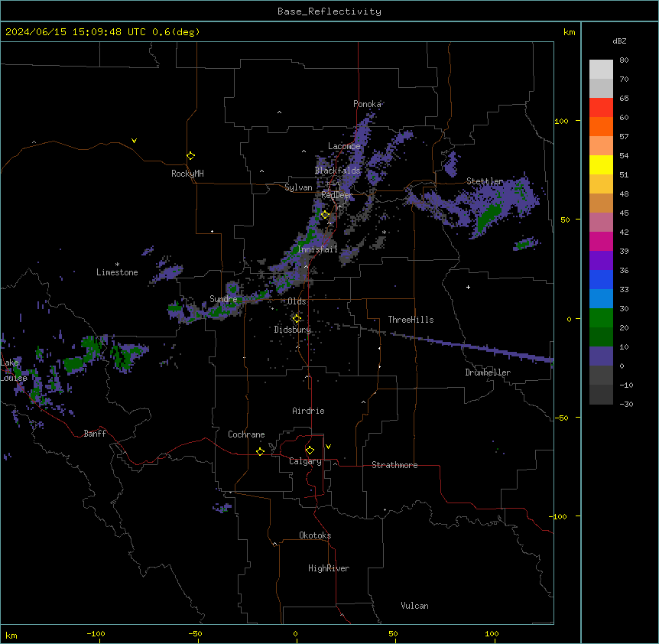Click the Okotoks town label
This screenshot has height=644, width=659.
[315, 535]
